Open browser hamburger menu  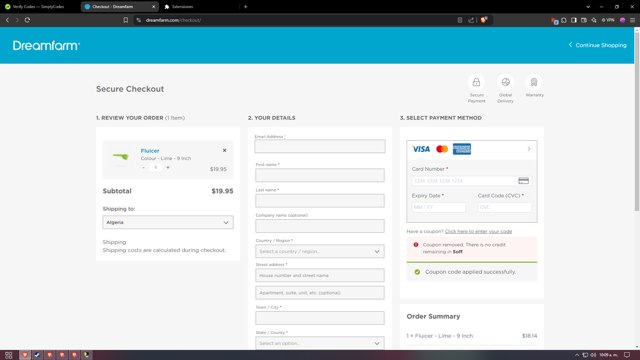(x=632, y=20)
